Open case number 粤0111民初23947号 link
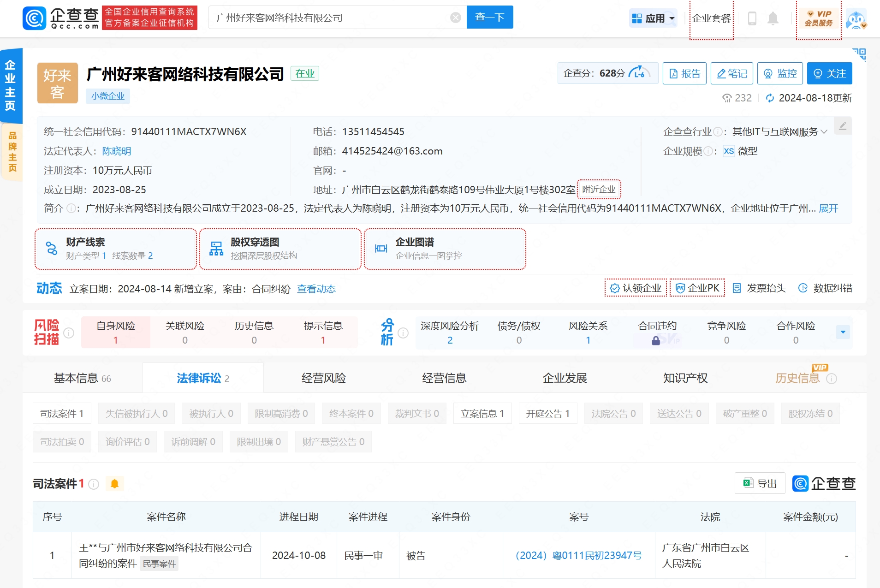The image size is (880, 588). pyautogui.click(x=578, y=556)
